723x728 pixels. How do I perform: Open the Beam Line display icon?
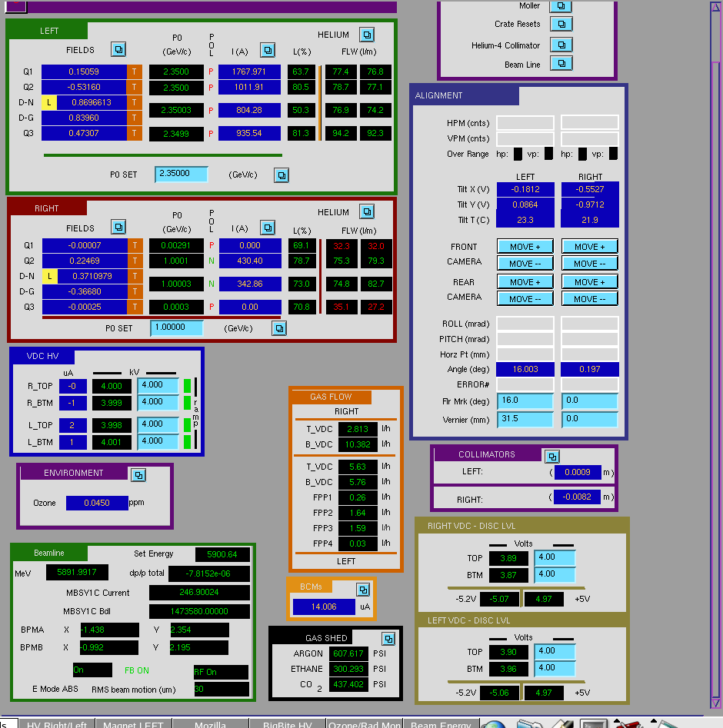tap(561, 64)
